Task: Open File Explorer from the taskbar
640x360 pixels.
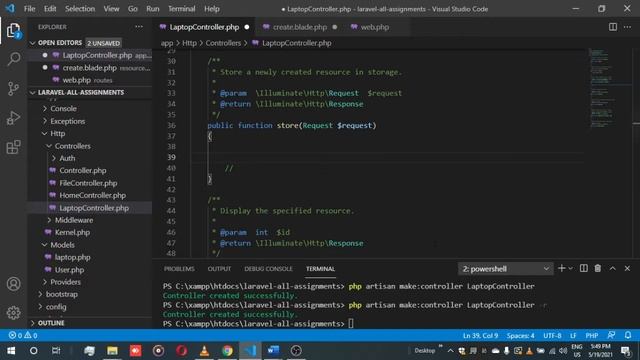Action: 112,351
